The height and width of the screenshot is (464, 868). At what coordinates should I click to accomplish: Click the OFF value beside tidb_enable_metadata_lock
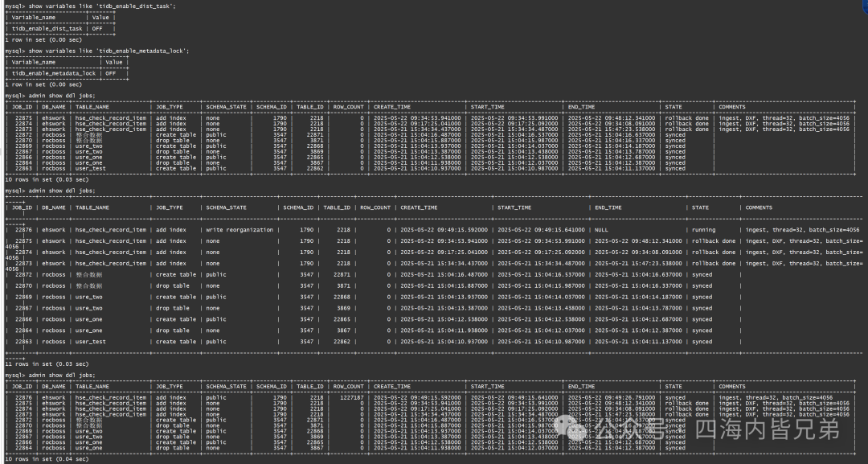click(x=111, y=73)
